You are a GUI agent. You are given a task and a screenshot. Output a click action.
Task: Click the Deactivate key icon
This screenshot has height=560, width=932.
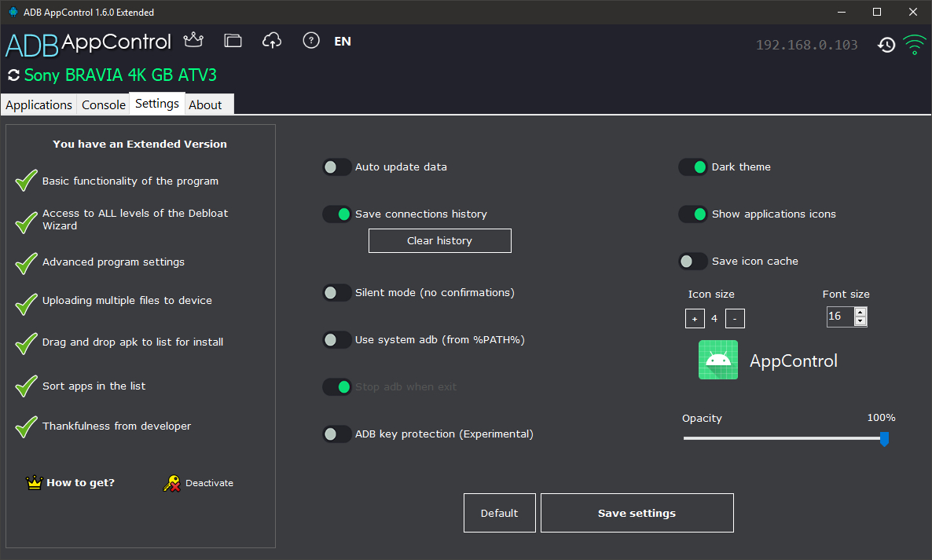point(172,483)
